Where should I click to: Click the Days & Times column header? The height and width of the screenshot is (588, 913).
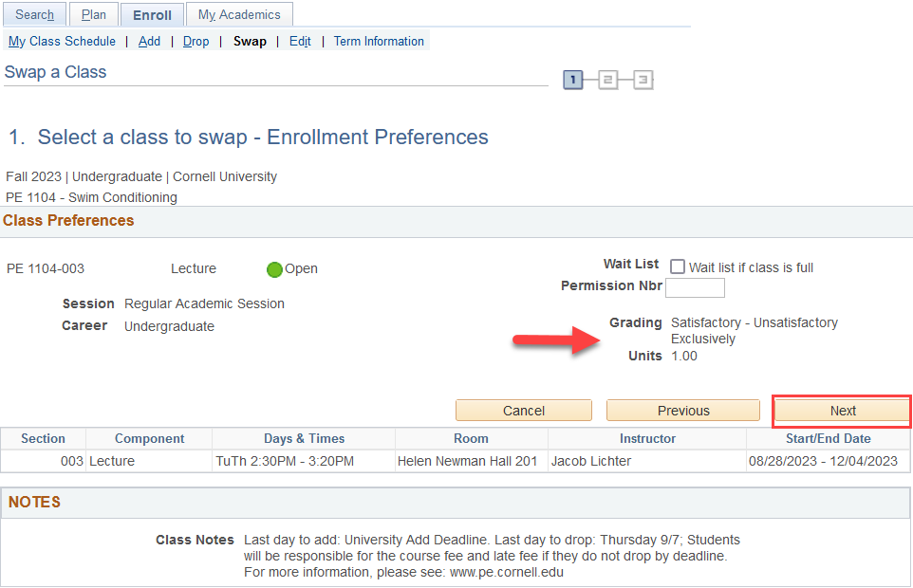click(304, 438)
